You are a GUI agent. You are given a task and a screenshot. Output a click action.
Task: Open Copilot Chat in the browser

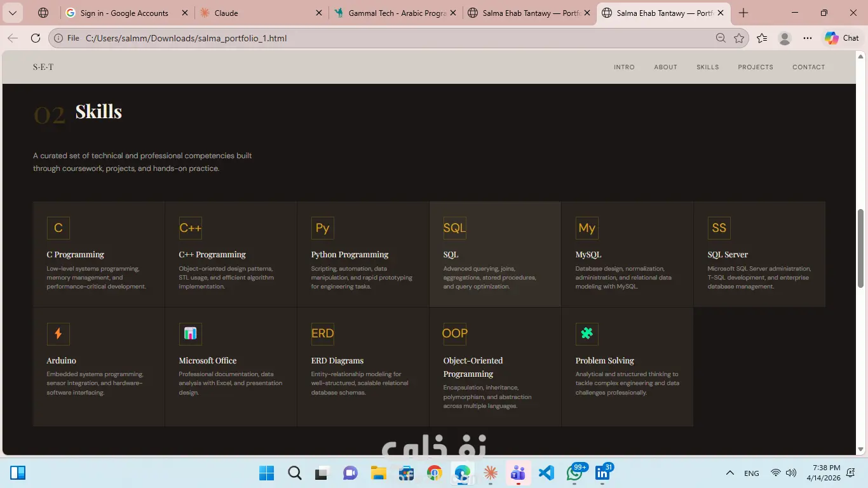pyautogui.click(x=843, y=38)
